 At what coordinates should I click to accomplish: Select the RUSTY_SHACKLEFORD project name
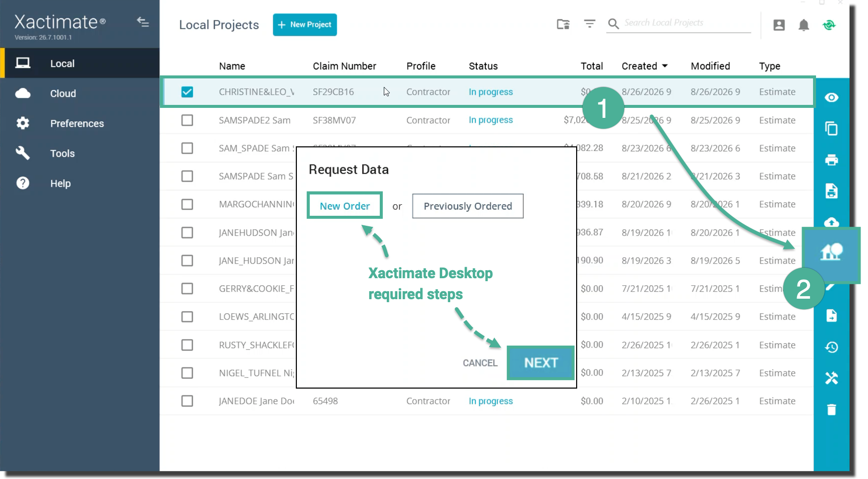coord(257,345)
